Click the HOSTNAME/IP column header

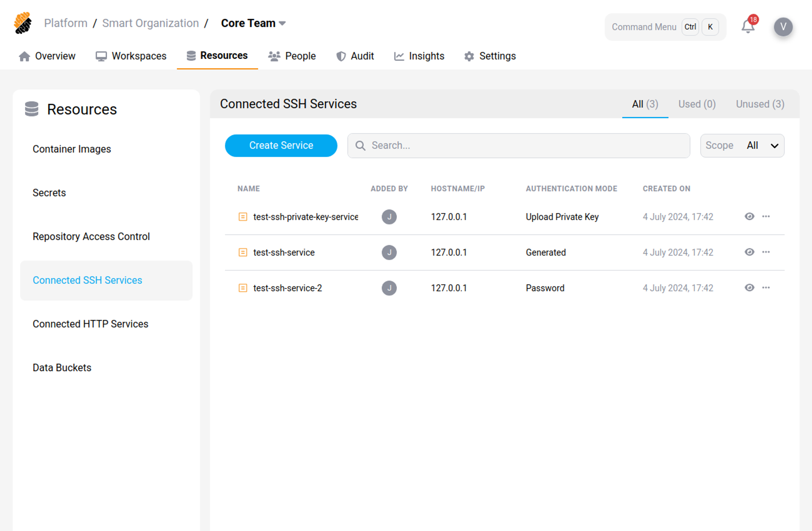point(458,188)
